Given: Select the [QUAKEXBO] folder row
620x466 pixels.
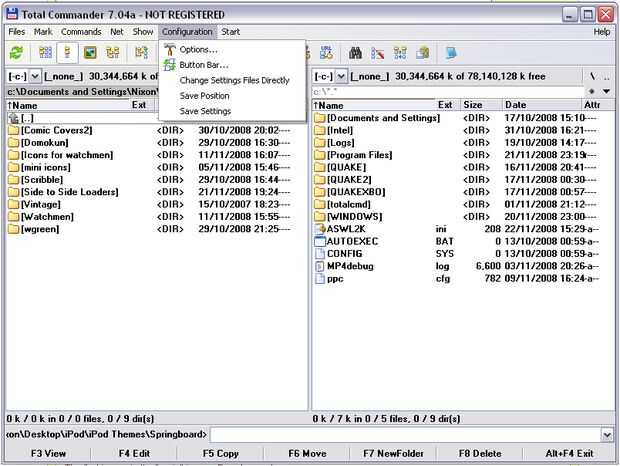Looking at the screenshot, I should 463,192.
